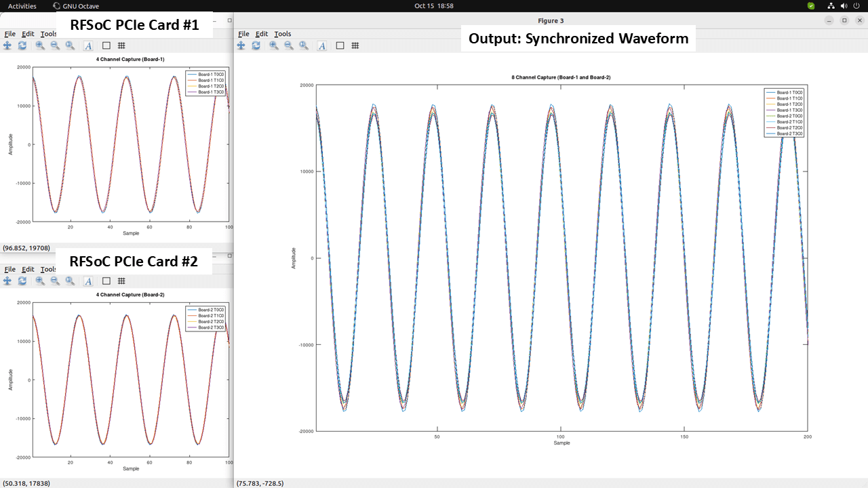868x488 pixels.
Task: Toggle the axes border box in Figure 3
Action: [339, 45]
